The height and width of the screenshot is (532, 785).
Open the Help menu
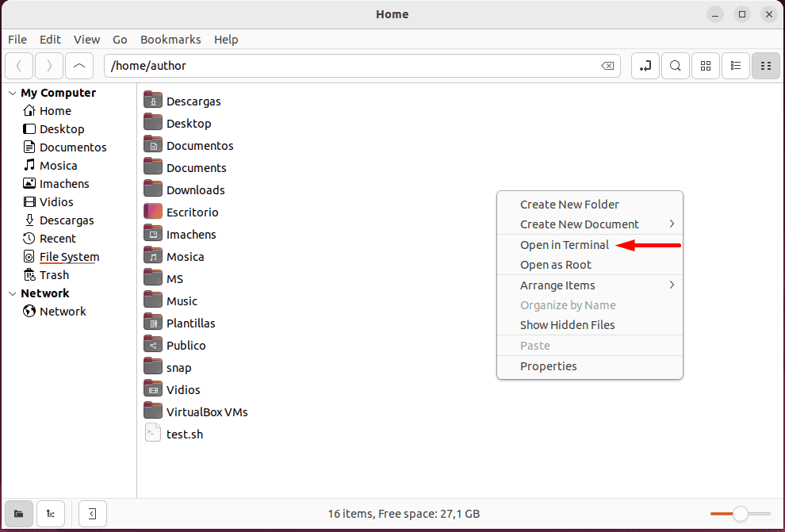pyautogui.click(x=226, y=40)
